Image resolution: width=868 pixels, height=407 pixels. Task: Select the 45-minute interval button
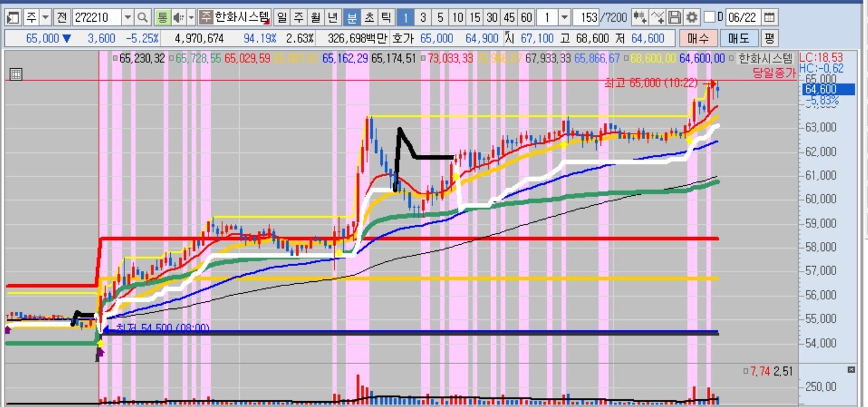(510, 17)
